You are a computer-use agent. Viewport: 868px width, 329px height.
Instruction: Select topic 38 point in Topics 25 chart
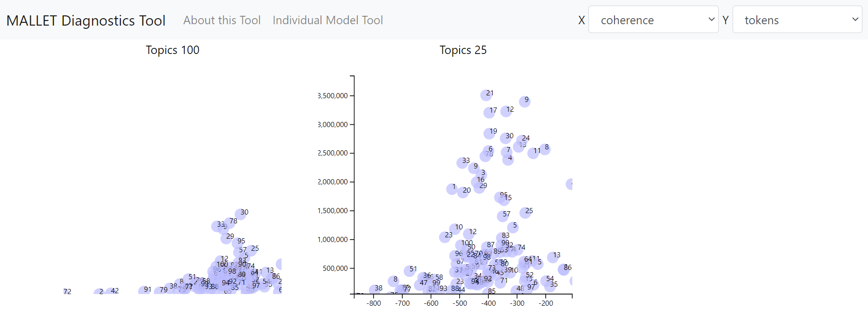[375, 290]
